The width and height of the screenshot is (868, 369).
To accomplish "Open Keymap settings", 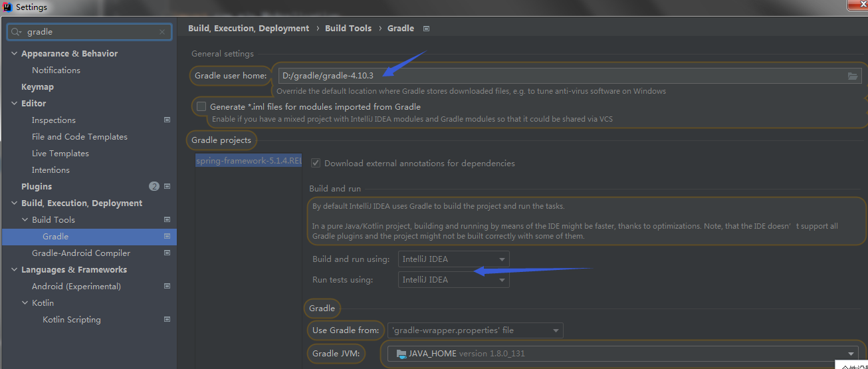I will pyautogui.click(x=37, y=86).
